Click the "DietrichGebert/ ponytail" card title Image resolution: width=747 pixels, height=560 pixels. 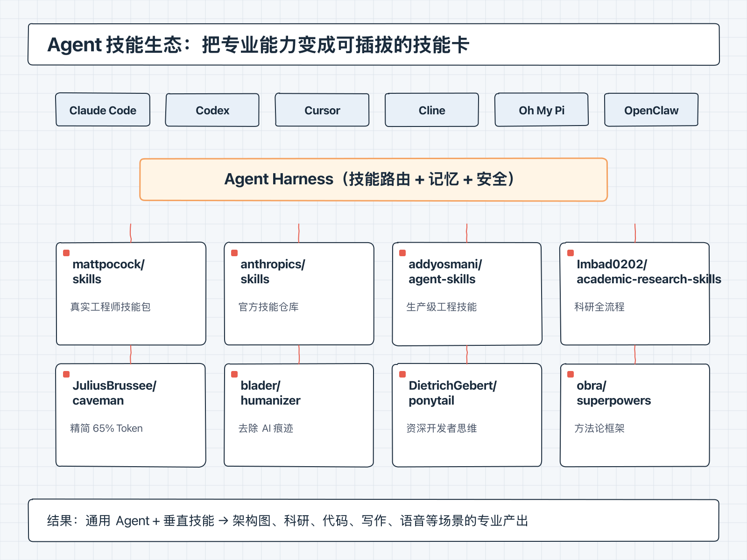point(452,393)
